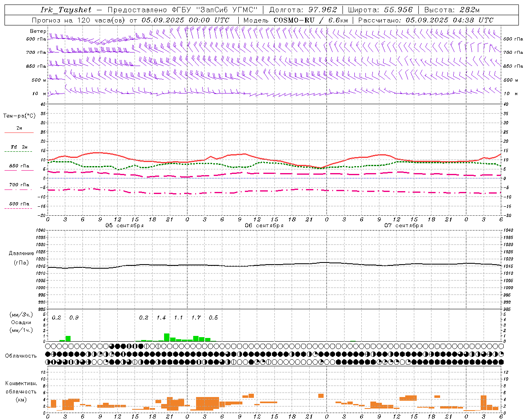Click the Irk_Tayshet station title
Screen dimensions: 525x420
pos(66,10)
